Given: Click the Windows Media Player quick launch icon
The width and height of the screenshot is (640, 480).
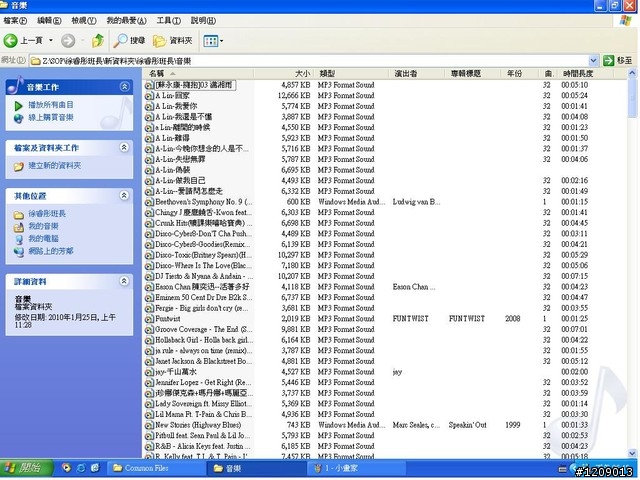Looking at the screenshot, I should coord(66,468).
